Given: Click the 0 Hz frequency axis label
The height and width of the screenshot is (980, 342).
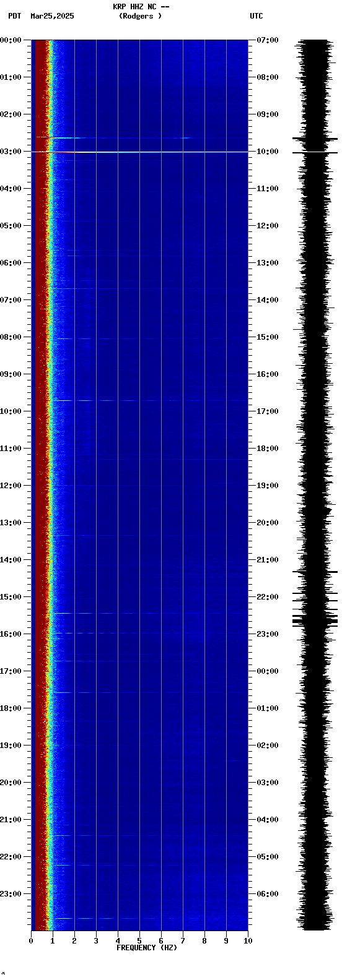Looking at the screenshot, I should pos(31,941).
